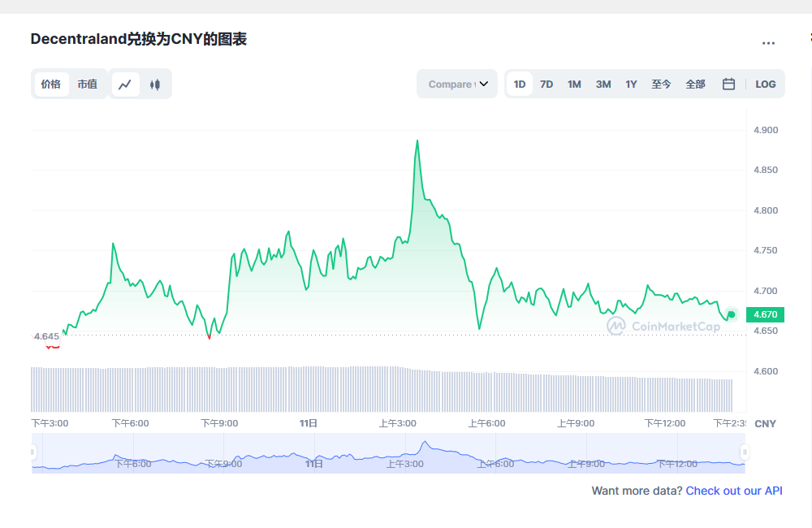812x528 pixels.
Task: Click the Check out our API link
Action: click(x=734, y=491)
